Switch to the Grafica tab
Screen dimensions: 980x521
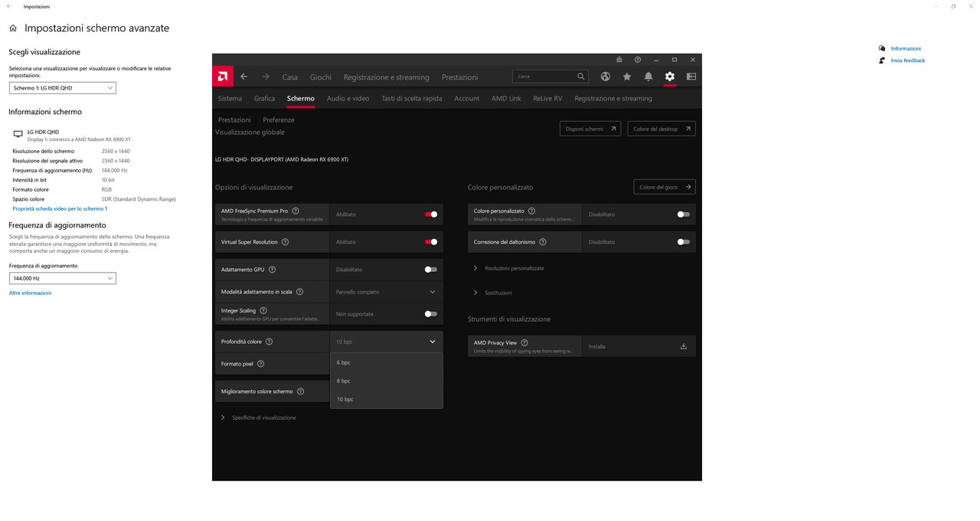pyautogui.click(x=264, y=98)
